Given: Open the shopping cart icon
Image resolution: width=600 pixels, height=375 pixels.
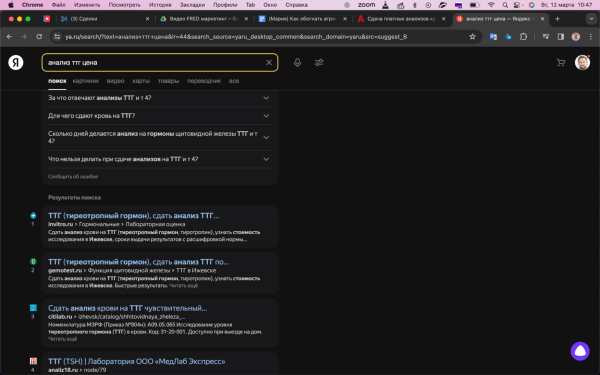Looking at the screenshot, I should pyautogui.click(x=561, y=62).
